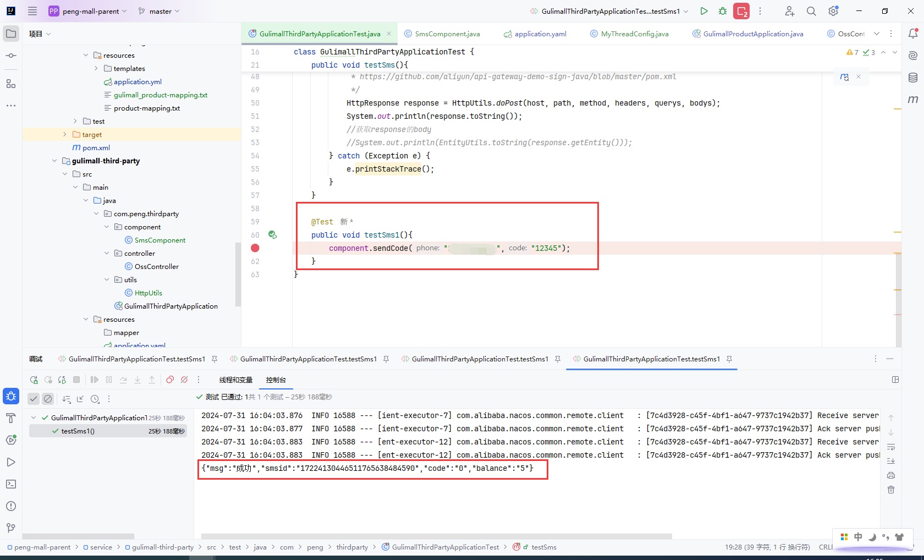Click the Resume Program button

pos(95,380)
